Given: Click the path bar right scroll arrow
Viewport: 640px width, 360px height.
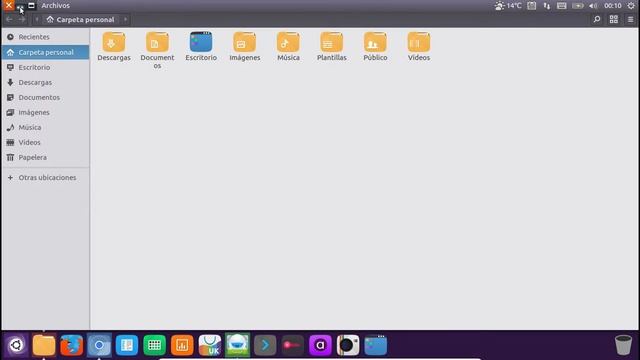Looking at the screenshot, I should (125, 20).
